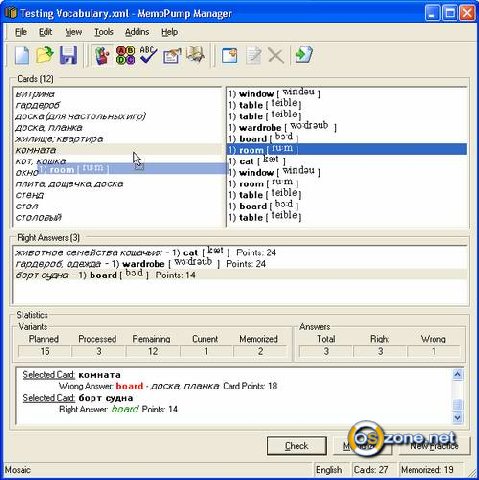
Task: Open the Help menu
Action: (169, 32)
